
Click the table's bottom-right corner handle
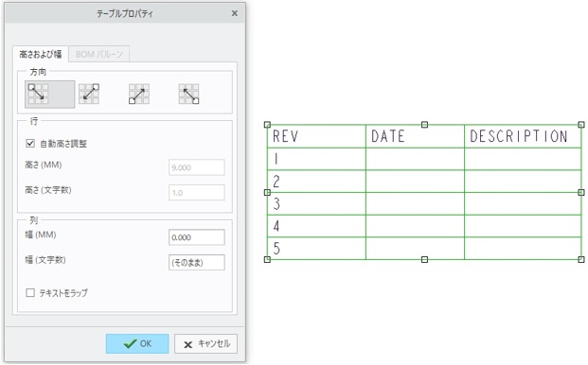tap(581, 259)
